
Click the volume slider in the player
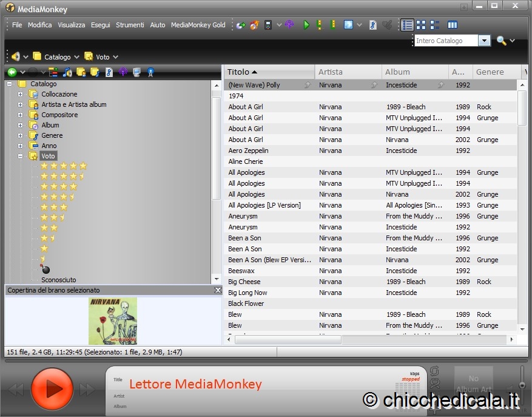pyautogui.click(x=522, y=384)
